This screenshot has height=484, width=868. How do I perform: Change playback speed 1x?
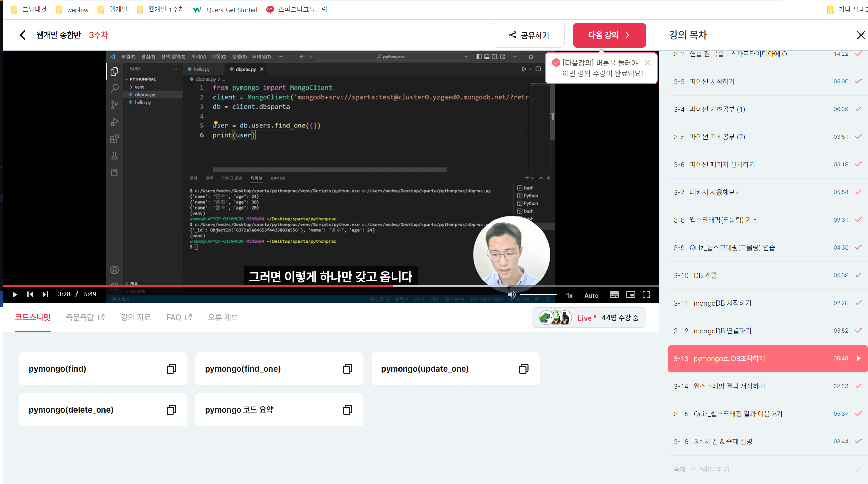(569, 295)
